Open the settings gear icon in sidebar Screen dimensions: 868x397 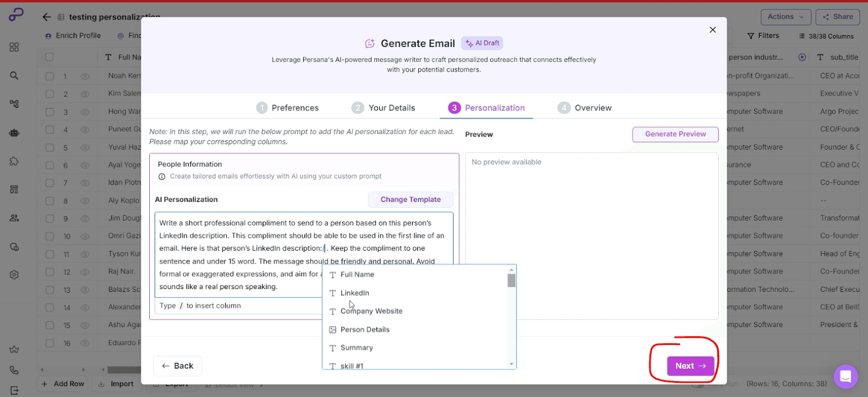(x=14, y=275)
